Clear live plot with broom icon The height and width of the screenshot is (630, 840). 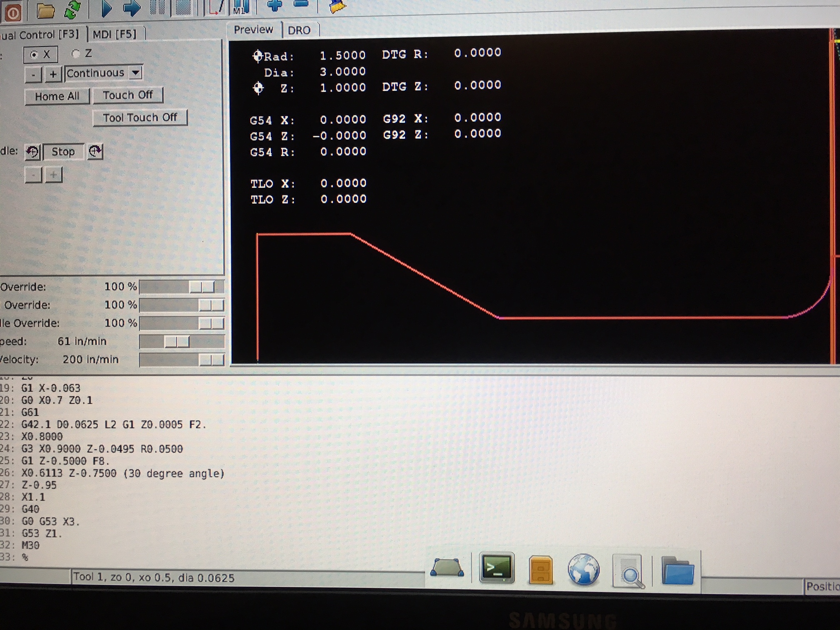[337, 6]
